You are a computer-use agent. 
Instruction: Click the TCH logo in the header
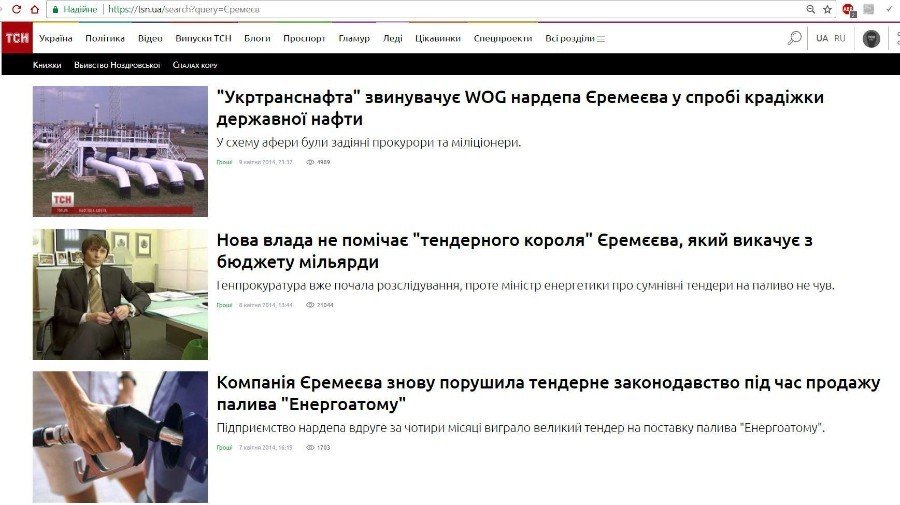(x=16, y=38)
